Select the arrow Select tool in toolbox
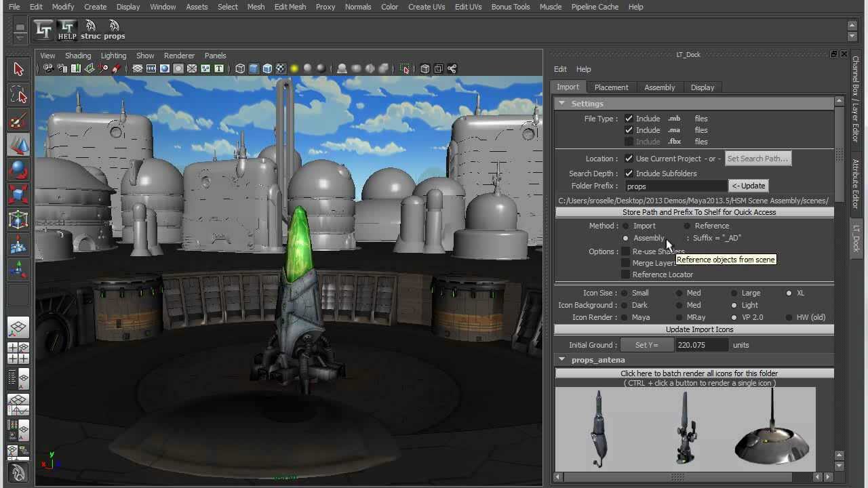 pyautogui.click(x=18, y=69)
